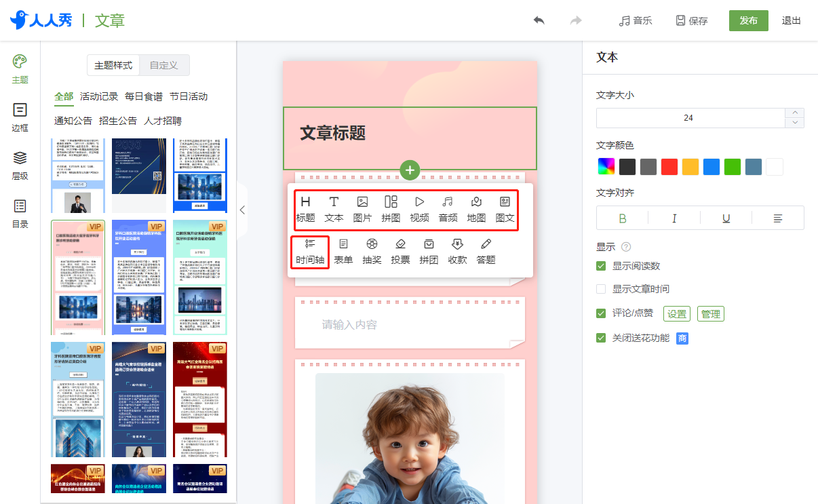This screenshot has width=818, height=504.
Task: Enable the 显示文章时间 checkbox
Action: [x=601, y=289]
